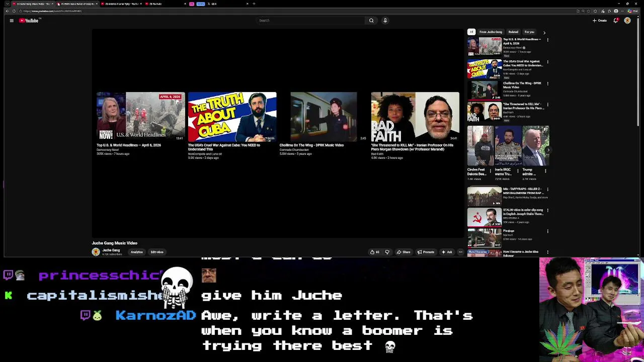Screen dimensions: 644x362
Task: Open Juche Gang channel avatar below video
Action: (x=96, y=252)
